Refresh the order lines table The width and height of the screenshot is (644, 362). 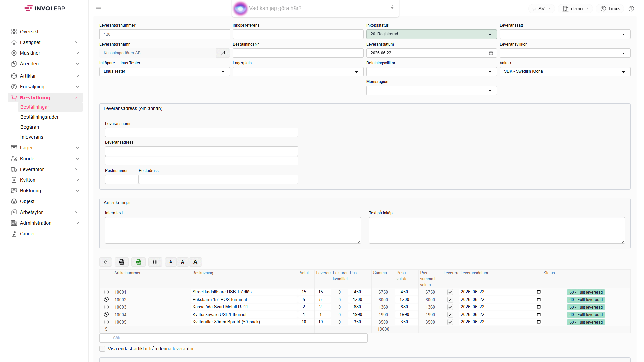106,262
